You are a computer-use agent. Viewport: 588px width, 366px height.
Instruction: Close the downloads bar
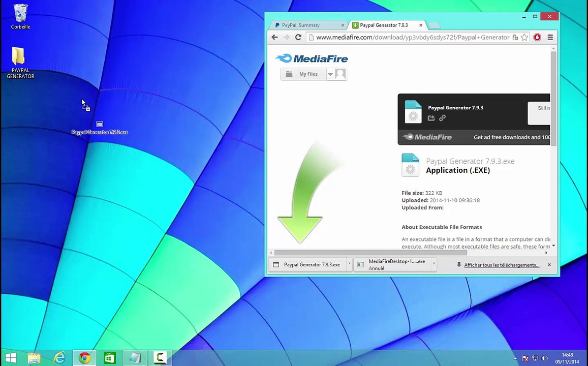[549, 265]
